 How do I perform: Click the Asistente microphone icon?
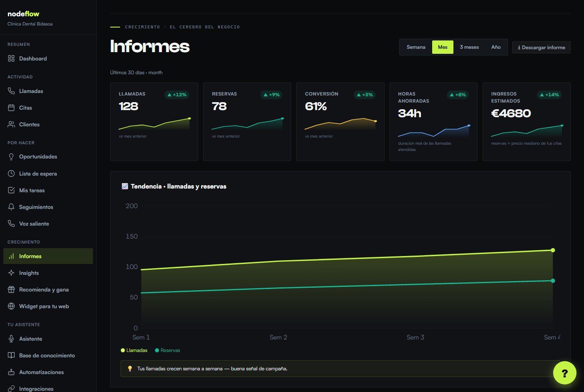point(11,339)
